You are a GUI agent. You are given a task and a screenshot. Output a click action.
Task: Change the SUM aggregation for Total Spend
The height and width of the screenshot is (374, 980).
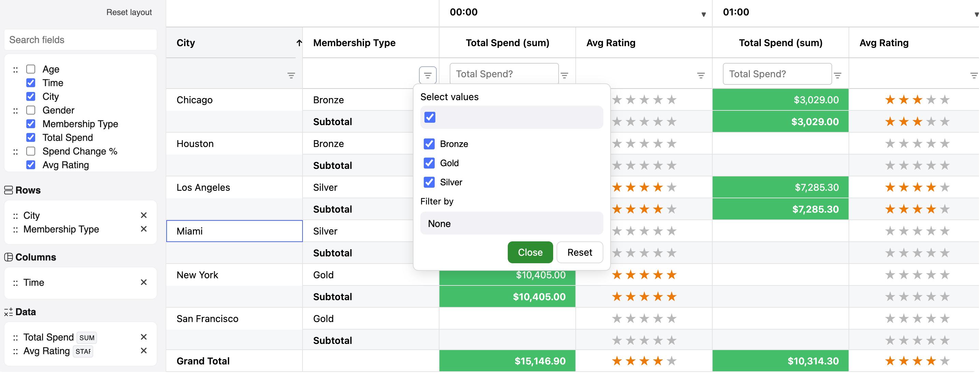tap(87, 337)
